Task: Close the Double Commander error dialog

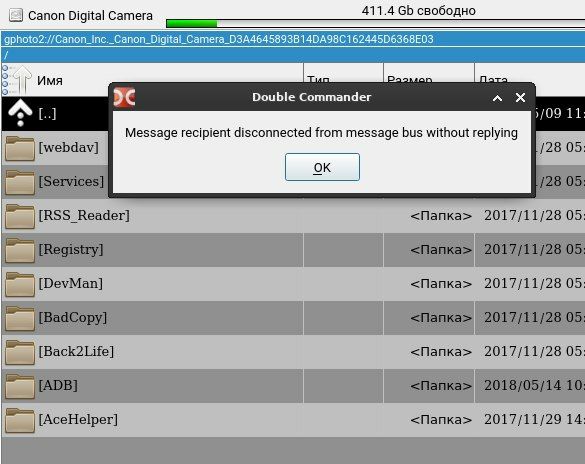Action: coord(520,98)
